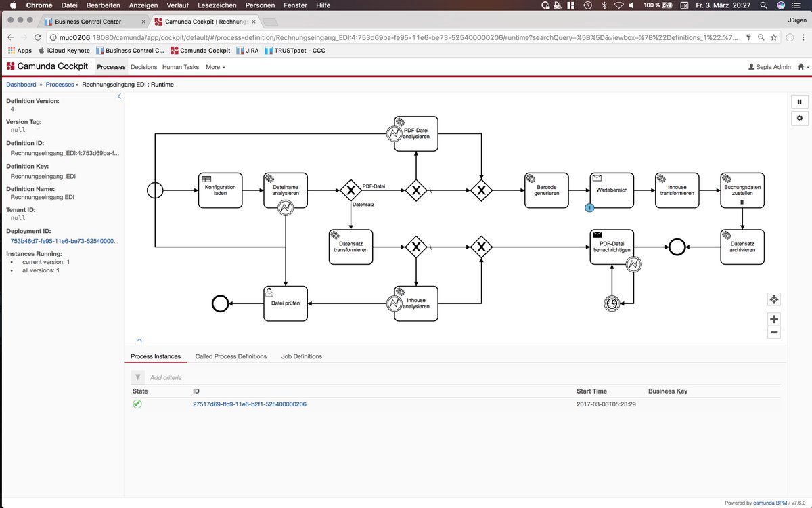
Task: Open the Sepia Admin user menu
Action: tap(769, 67)
